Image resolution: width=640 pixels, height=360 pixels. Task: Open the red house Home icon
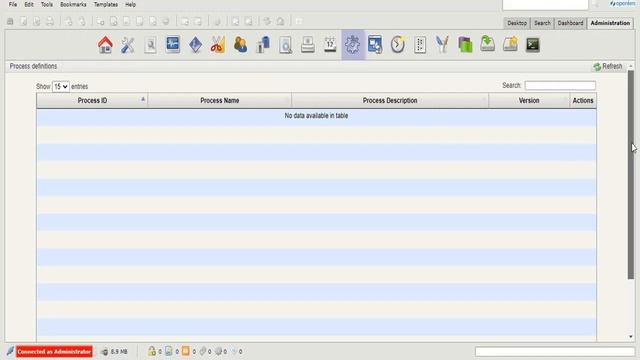[x=105, y=45]
